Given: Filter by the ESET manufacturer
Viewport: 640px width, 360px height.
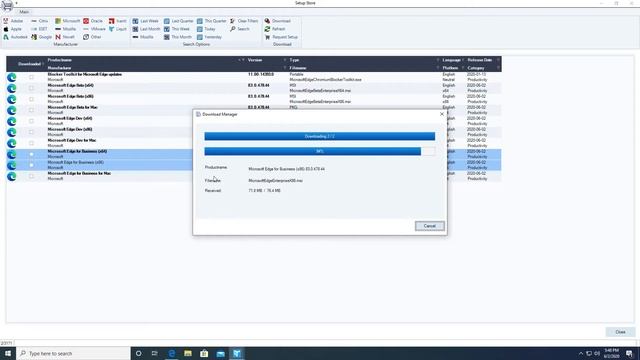Looking at the screenshot, I should [39, 29].
